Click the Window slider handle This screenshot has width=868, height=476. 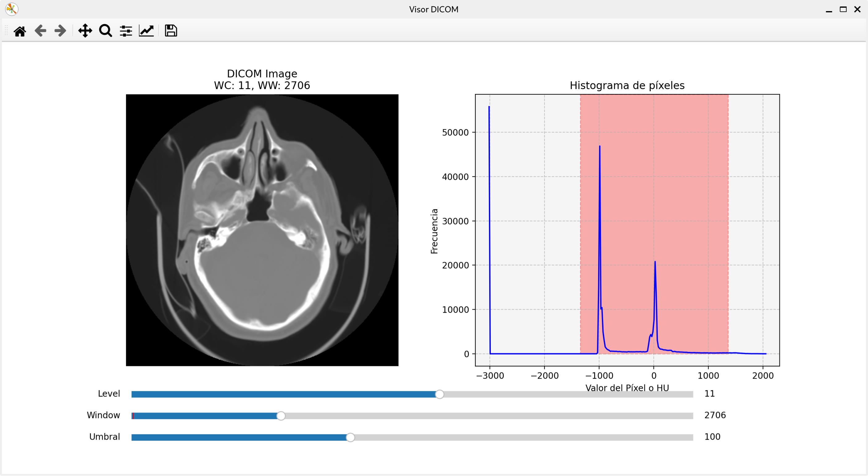click(x=281, y=416)
